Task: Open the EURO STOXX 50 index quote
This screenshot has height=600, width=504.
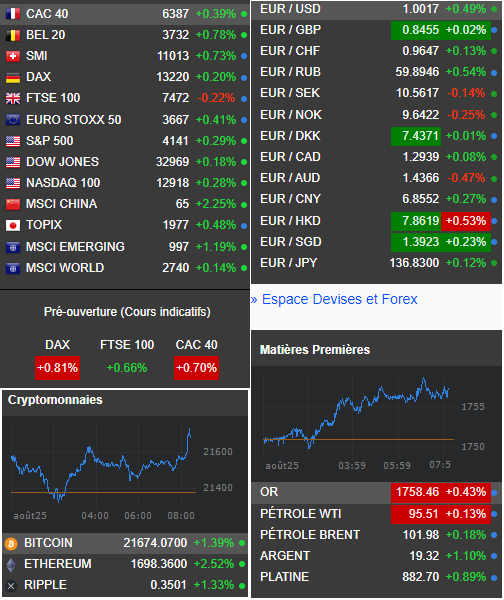Action: point(73,120)
